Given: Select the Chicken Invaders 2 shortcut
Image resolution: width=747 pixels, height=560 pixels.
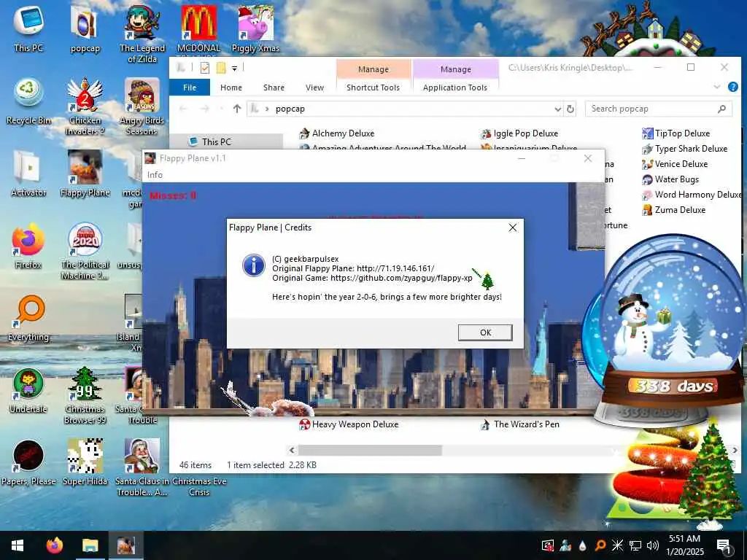Looking at the screenshot, I should (x=85, y=106).
